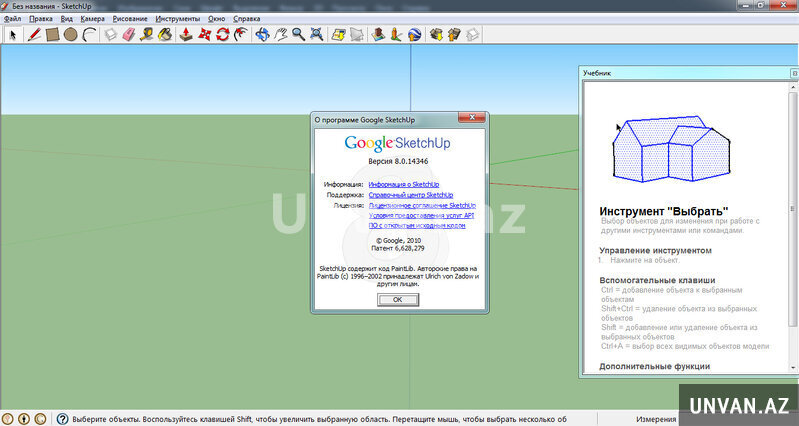Select the Pan hand tool
Viewport: 799px width, 426px height.
[x=281, y=34]
